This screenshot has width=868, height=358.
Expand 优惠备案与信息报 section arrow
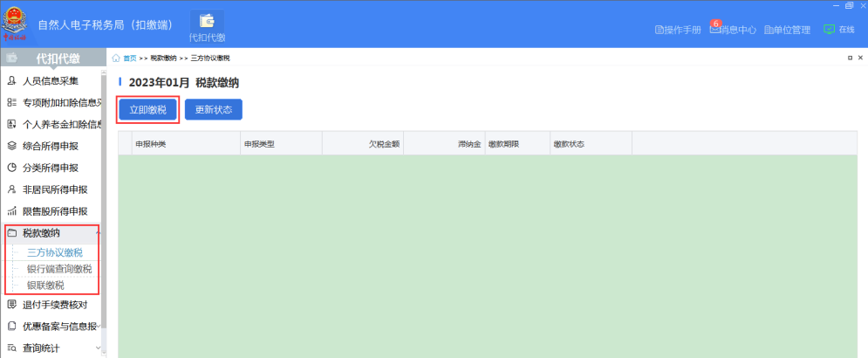click(x=99, y=327)
